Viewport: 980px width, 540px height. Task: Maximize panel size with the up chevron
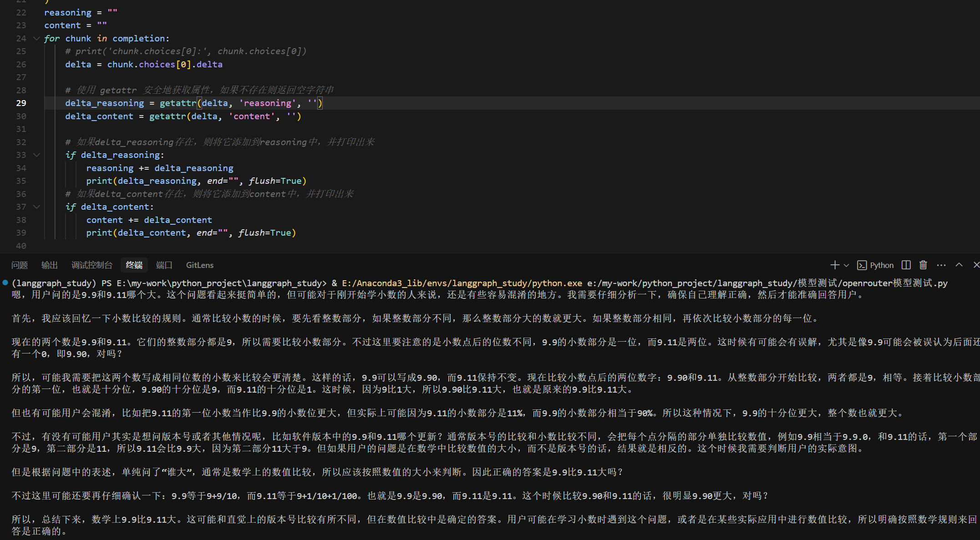coord(959,265)
